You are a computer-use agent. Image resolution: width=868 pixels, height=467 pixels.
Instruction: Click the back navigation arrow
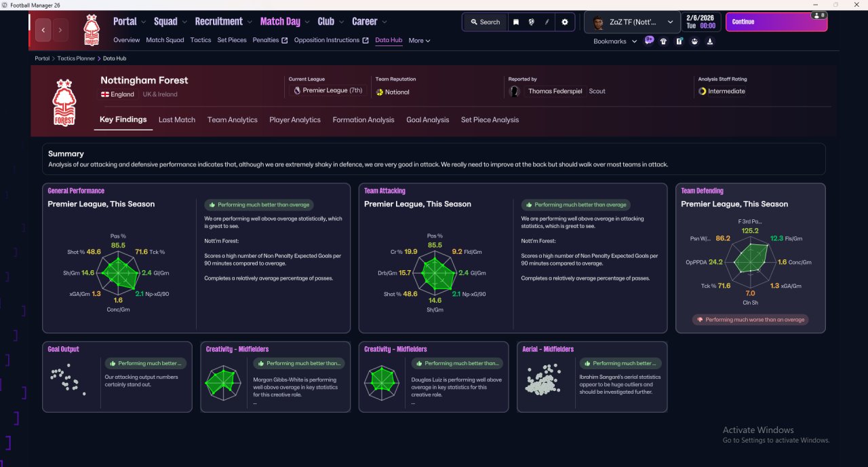43,30
